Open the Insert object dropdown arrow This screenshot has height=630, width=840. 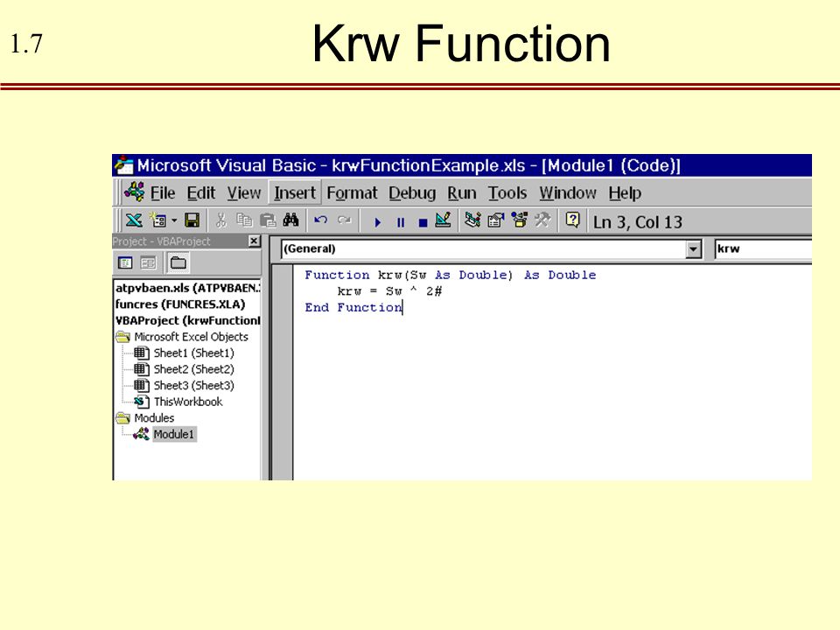pyautogui.click(x=174, y=220)
